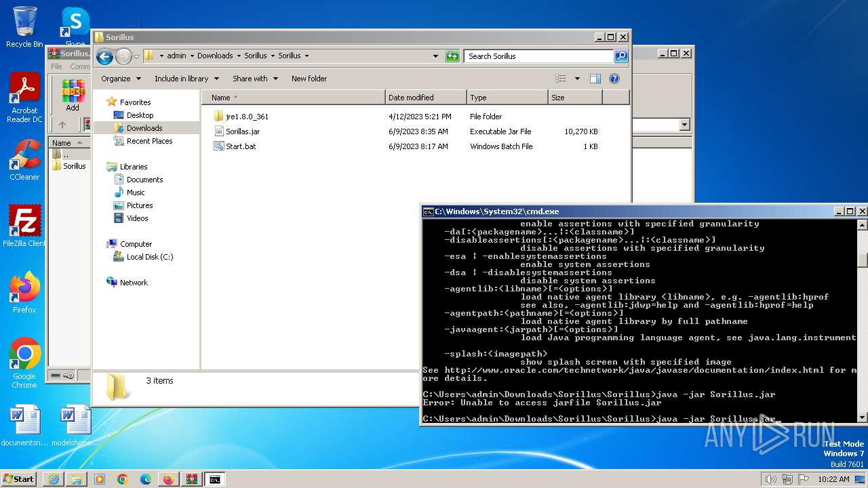Screen dimensions: 868x488
Task: Click the cmd.exe scroll down arrow
Action: coord(862,418)
